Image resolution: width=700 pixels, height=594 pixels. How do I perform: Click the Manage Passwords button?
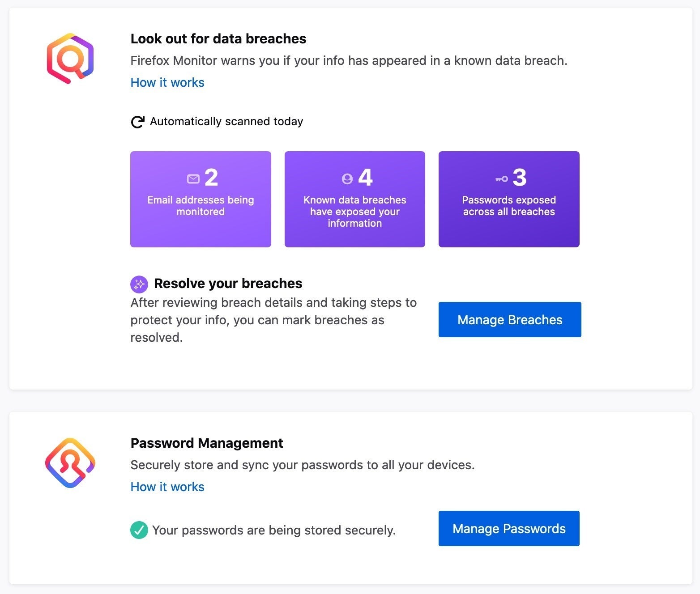509,528
